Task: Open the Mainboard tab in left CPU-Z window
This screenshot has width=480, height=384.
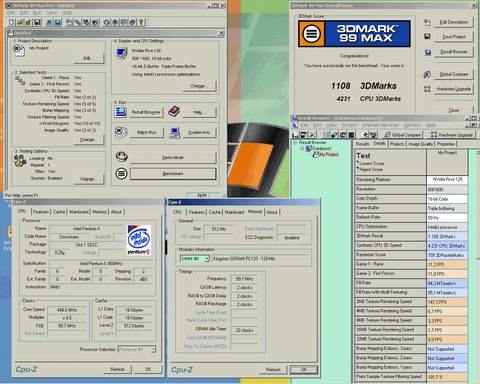Action: pyautogui.click(x=79, y=212)
